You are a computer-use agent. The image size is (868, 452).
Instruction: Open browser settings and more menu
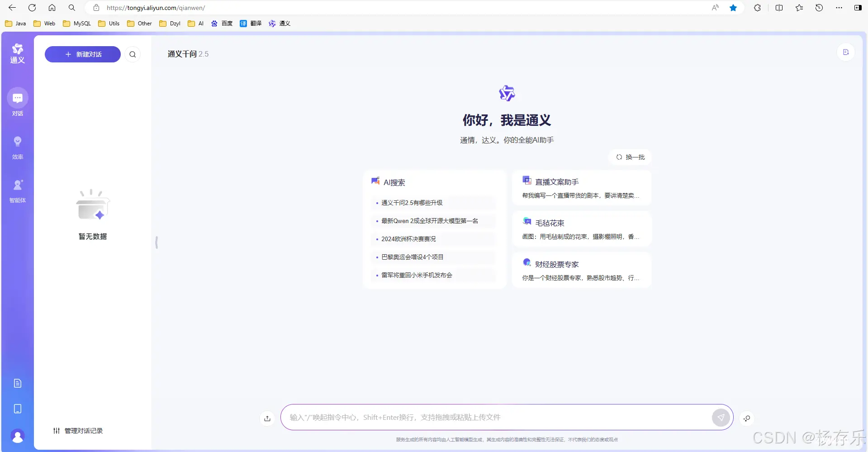click(x=839, y=8)
